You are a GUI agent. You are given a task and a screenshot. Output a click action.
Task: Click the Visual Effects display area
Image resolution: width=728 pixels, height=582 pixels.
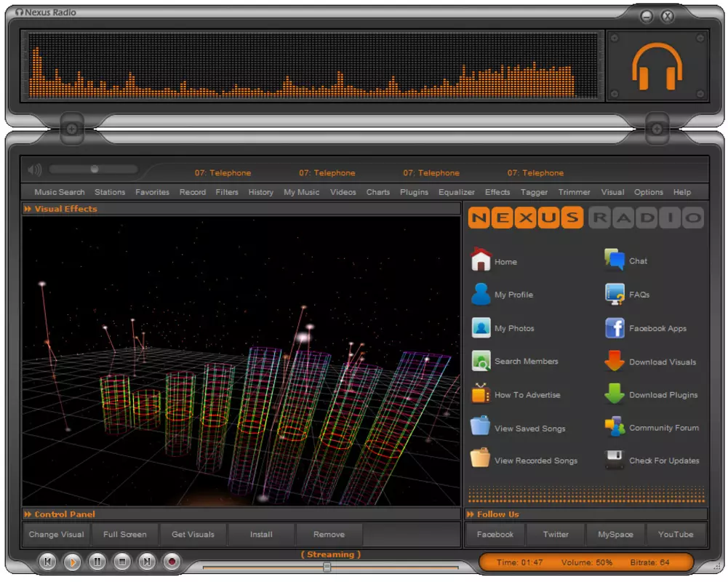[241, 361]
